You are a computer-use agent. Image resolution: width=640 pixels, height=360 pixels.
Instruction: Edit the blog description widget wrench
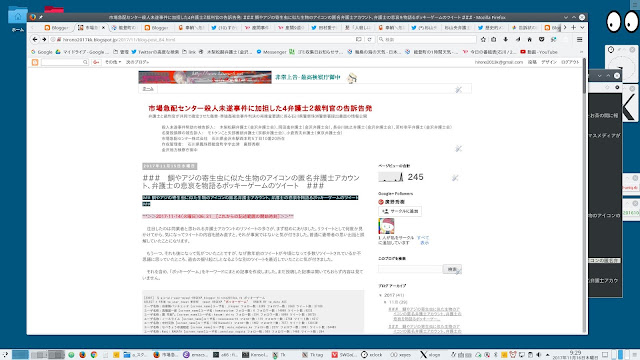(458, 149)
